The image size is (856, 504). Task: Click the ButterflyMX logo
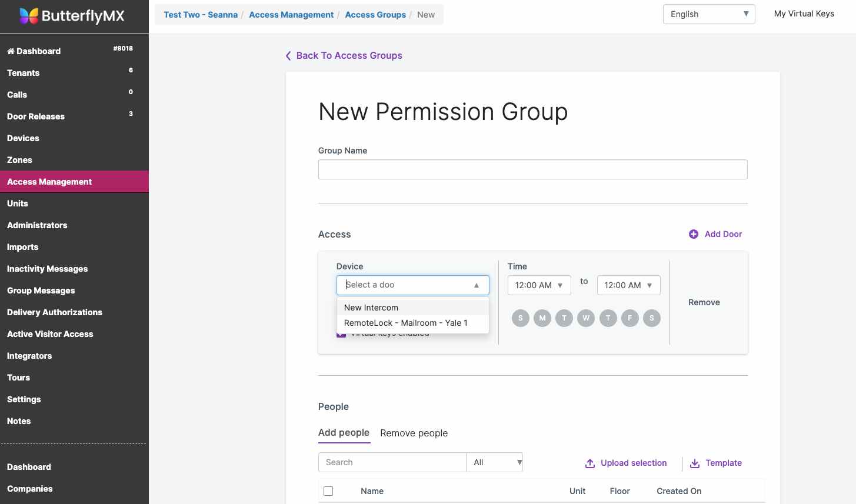(71, 16)
